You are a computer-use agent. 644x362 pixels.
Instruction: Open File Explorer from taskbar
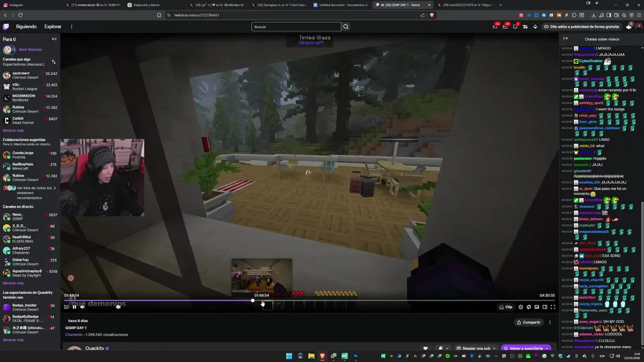[x=311, y=356]
